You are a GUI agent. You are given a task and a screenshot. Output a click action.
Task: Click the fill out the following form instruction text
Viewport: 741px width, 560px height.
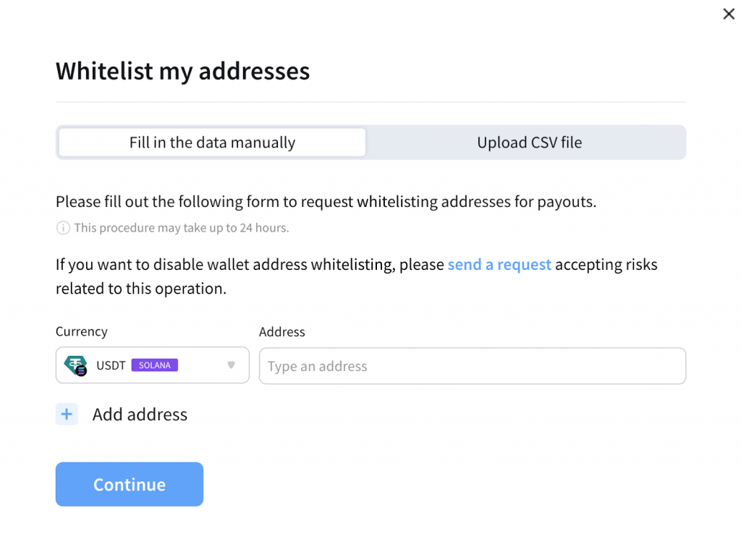[x=326, y=202]
